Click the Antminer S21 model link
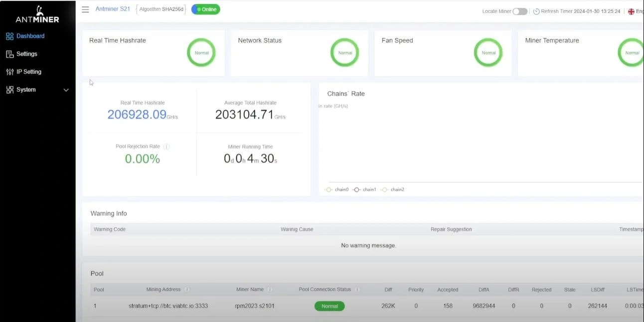The image size is (644, 322). (x=113, y=9)
